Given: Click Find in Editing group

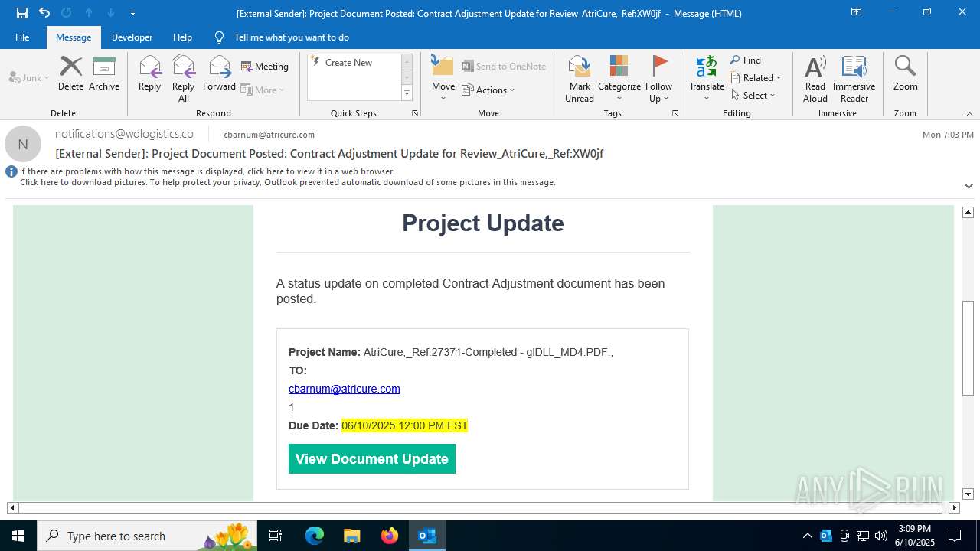Looking at the screenshot, I should tap(746, 60).
